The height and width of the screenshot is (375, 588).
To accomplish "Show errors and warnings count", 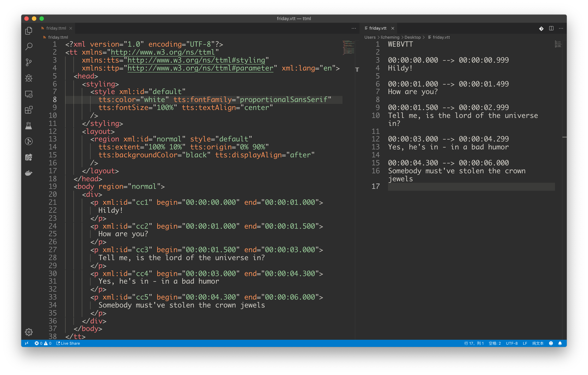I will [43, 343].
